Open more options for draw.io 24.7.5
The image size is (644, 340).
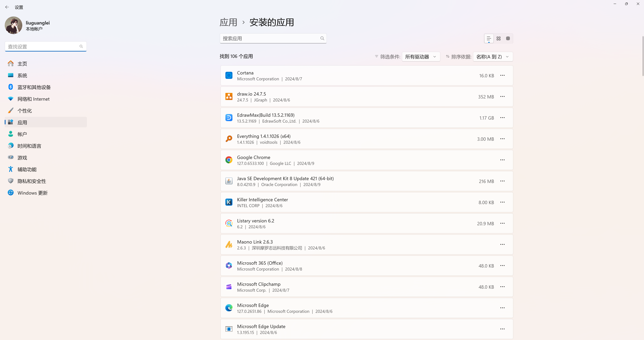coord(502,96)
